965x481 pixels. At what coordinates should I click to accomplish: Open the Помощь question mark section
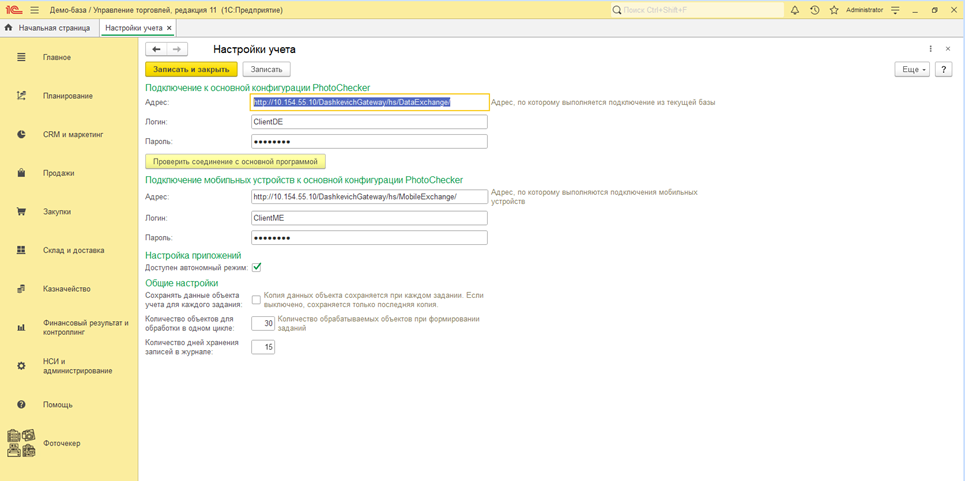[x=22, y=405]
